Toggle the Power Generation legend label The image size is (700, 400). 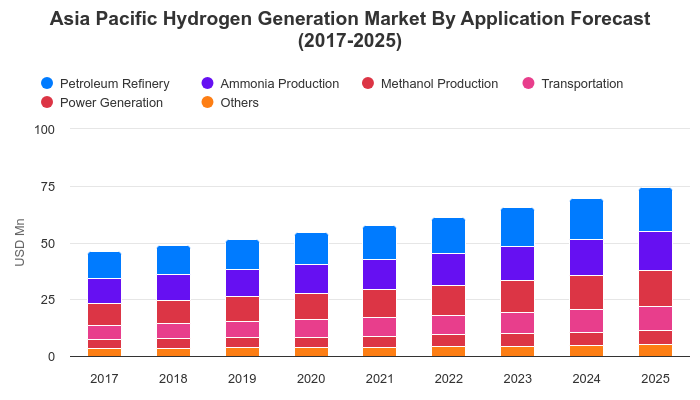pyautogui.click(x=111, y=102)
